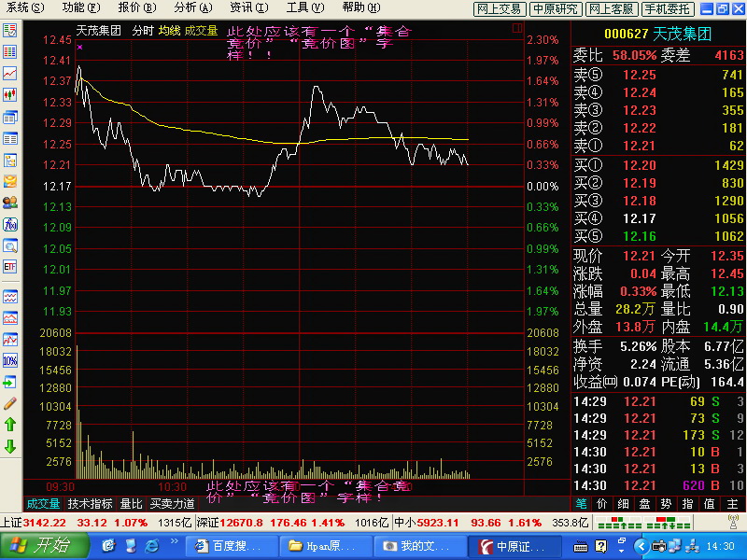Image resolution: width=747 pixels, height=560 pixels.
Task: Click the two-column list sidebar icon
Action: click(x=10, y=138)
